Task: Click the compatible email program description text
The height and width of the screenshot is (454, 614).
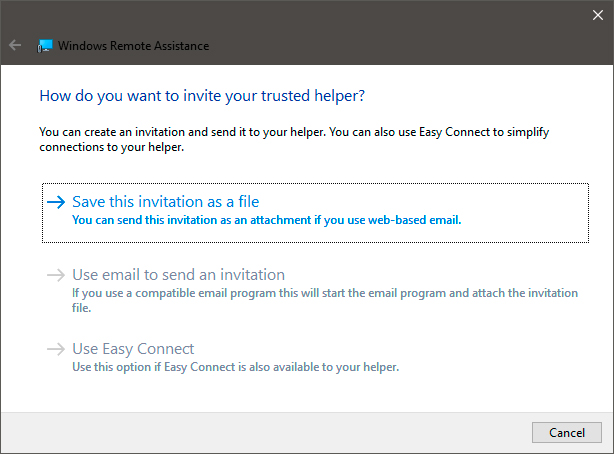Action: tap(325, 300)
